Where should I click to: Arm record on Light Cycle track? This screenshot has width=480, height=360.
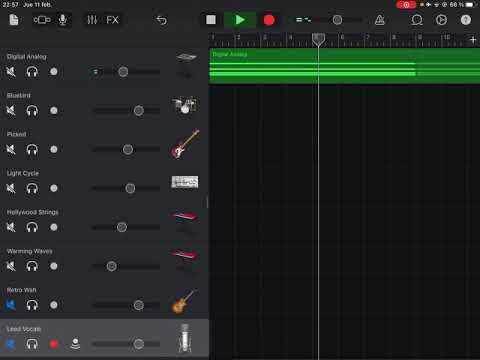(x=54, y=188)
